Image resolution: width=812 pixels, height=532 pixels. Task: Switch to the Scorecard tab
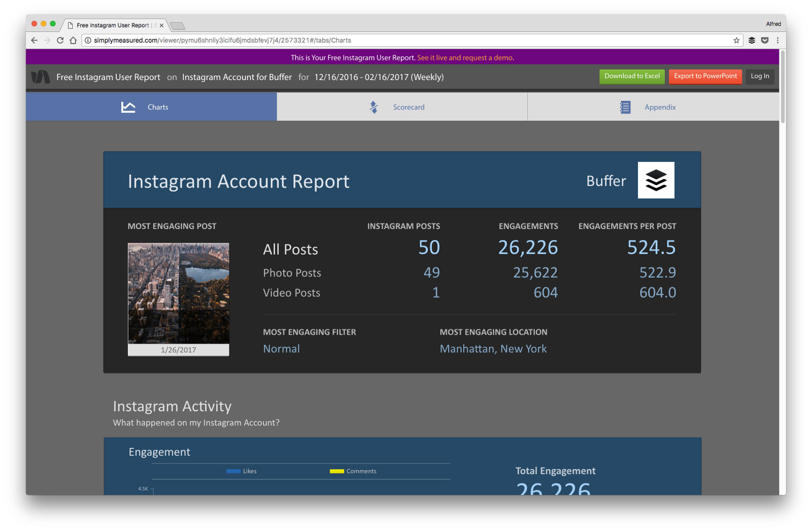[402, 107]
